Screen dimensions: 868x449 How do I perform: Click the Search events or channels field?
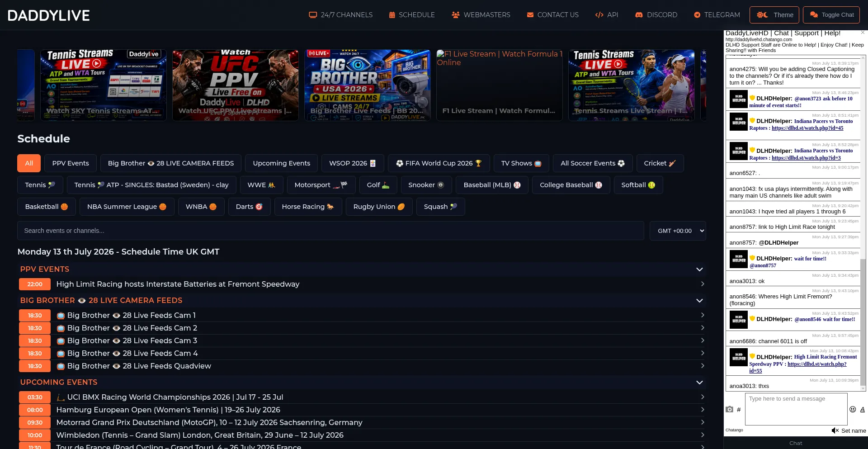[x=330, y=231]
